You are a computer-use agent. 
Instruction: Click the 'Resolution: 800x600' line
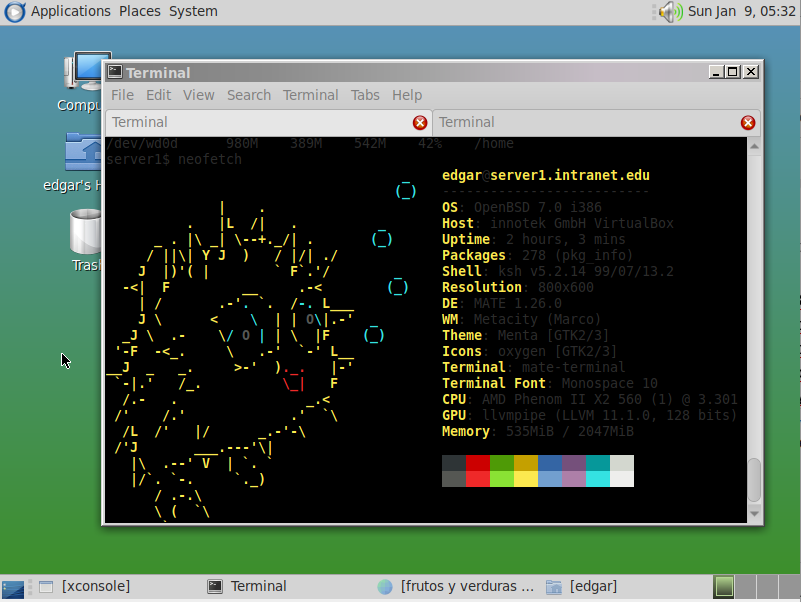517,287
